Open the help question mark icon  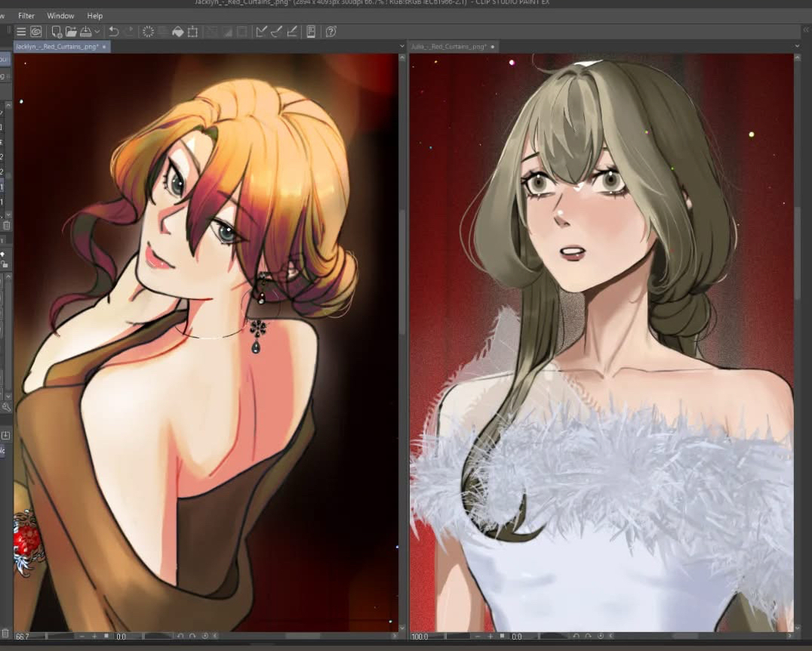pyautogui.click(x=331, y=32)
